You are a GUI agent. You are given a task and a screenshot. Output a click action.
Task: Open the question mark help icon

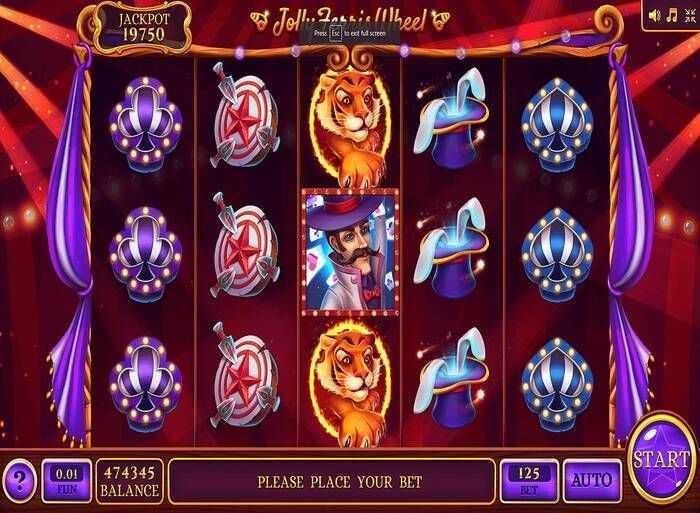coord(19,480)
